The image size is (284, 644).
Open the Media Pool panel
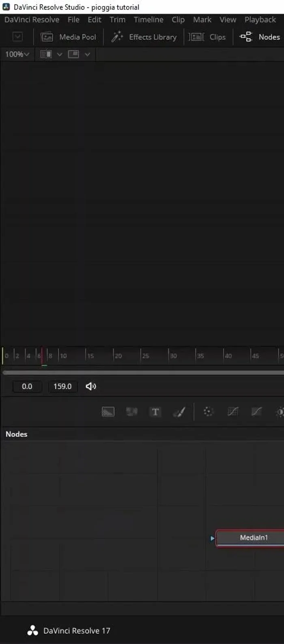click(69, 37)
